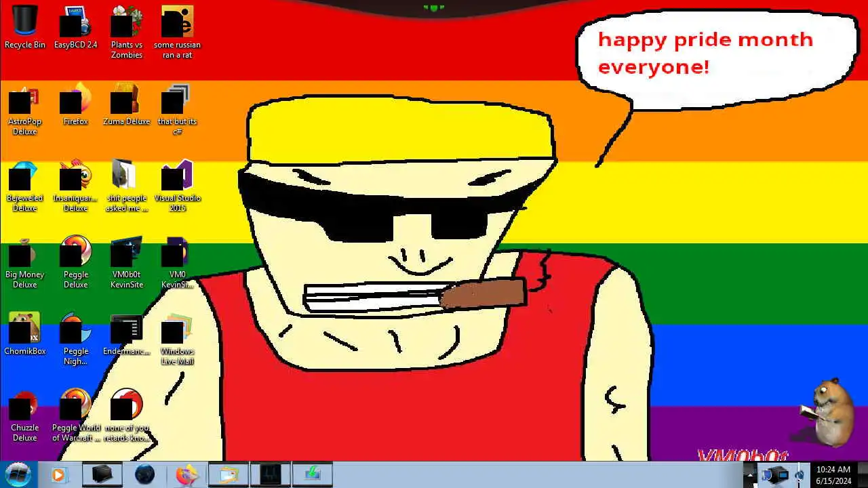
Task: Show hidden system tray icons
Action: 750,475
